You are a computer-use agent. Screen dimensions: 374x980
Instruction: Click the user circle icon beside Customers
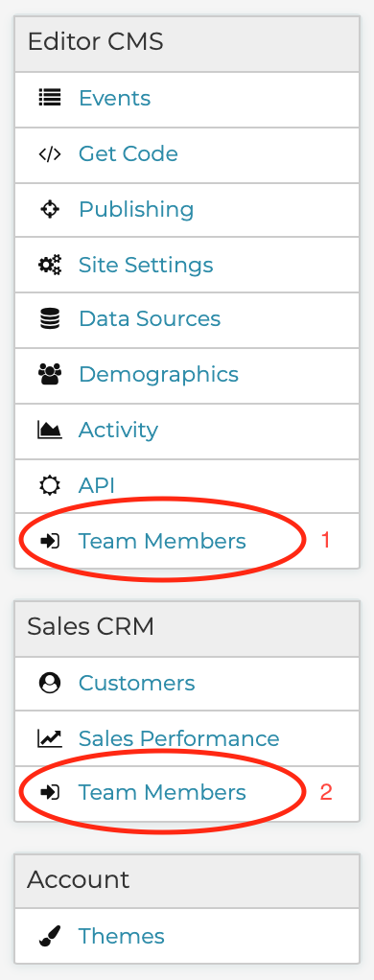(x=50, y=683)
